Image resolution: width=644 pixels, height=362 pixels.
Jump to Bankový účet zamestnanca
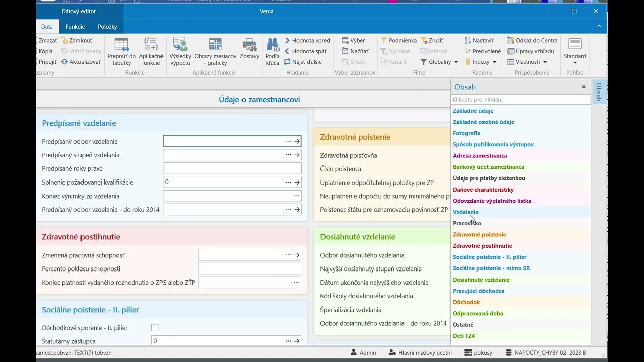489,167
